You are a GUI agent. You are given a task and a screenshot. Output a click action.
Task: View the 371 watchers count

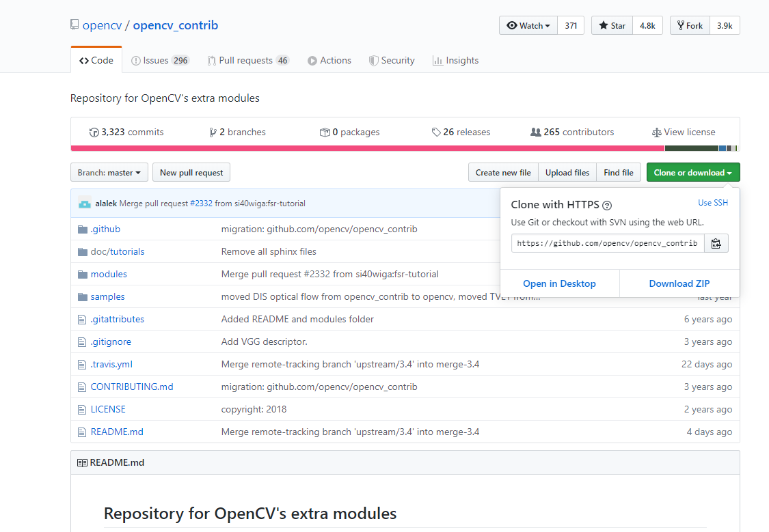pyautogui.click(x=571, y=25)
